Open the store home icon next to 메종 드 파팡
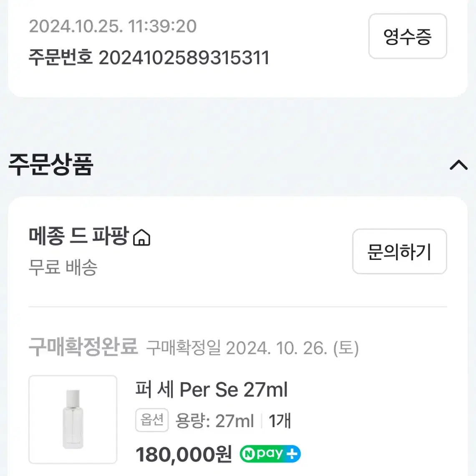The width and height of the screenshot is (476, 476). pyautogui.click(x=141, y=237)
